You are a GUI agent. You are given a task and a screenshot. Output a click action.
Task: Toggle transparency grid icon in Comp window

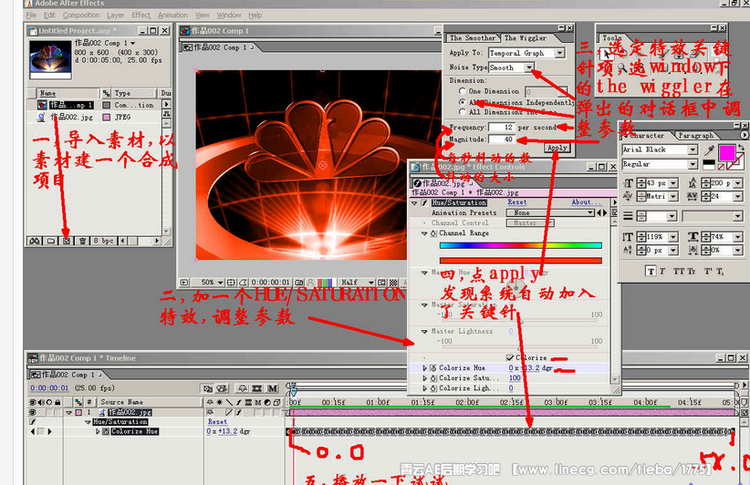tap(393, 283)
